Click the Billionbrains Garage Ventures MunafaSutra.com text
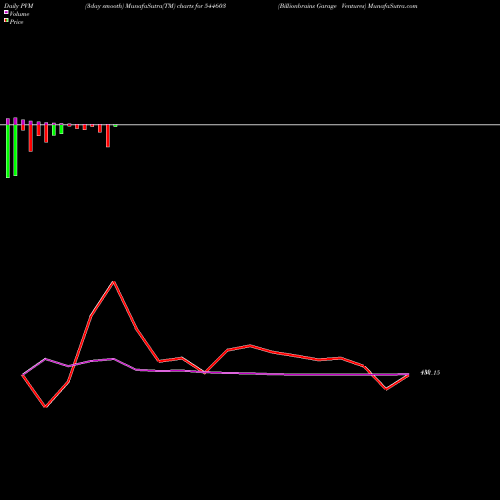 [347, 6]
